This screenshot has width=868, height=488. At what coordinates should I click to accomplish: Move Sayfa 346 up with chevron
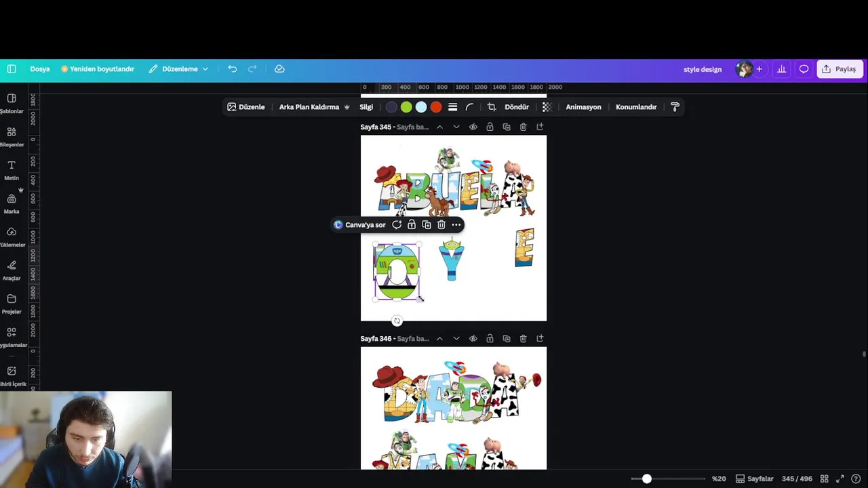click(439, 338)
